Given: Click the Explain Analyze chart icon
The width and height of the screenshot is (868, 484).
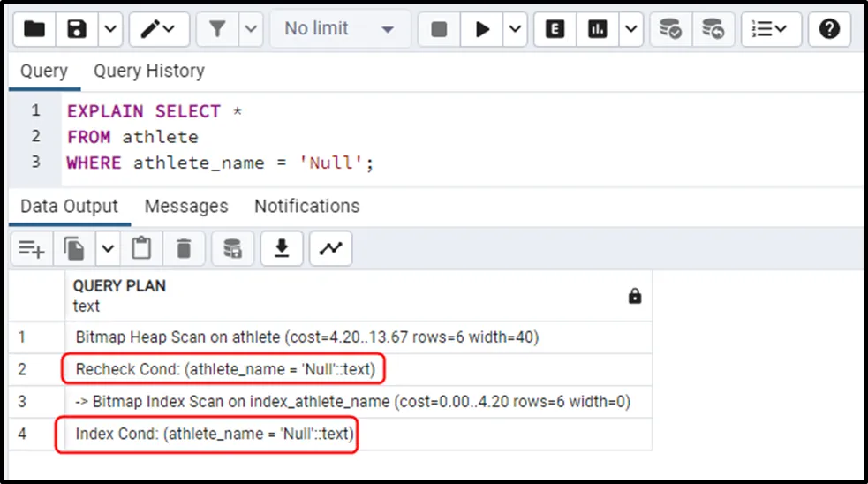Looking at the screenshot, I should pos(599,29).
